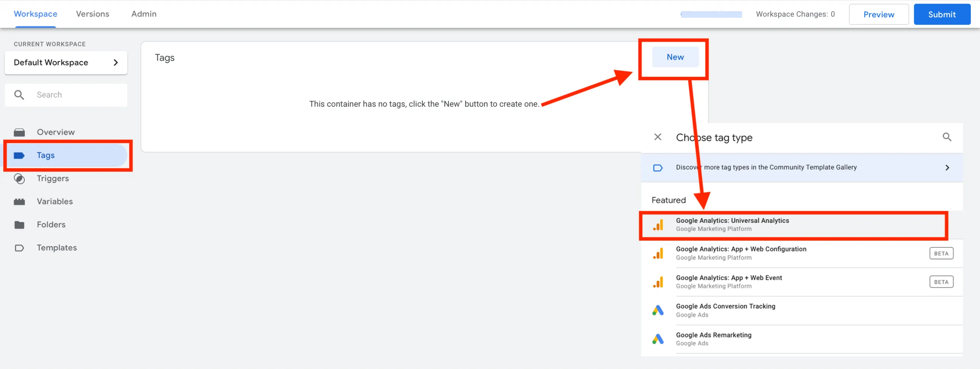The image size is (980, 369).
Task: Click the Templates outline tag icon
Action: coord(19,248)
